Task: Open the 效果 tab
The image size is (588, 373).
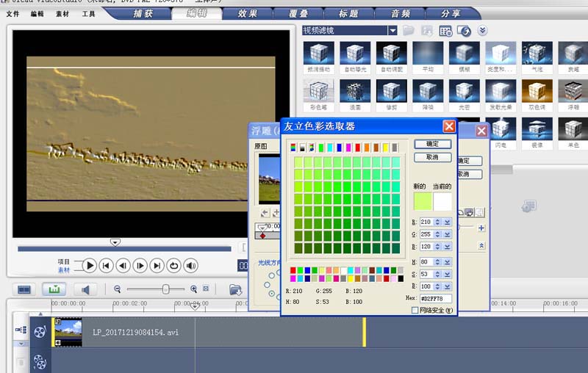Action: point(246,13)
